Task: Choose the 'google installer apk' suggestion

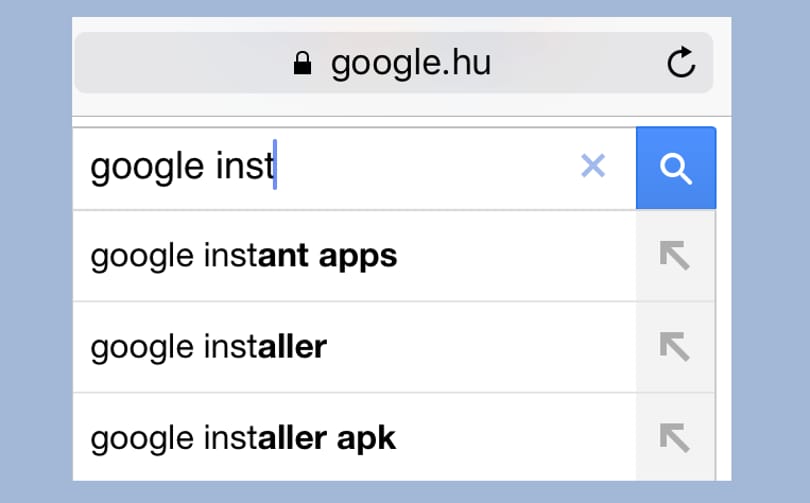Action: click(x=354, y=437)
